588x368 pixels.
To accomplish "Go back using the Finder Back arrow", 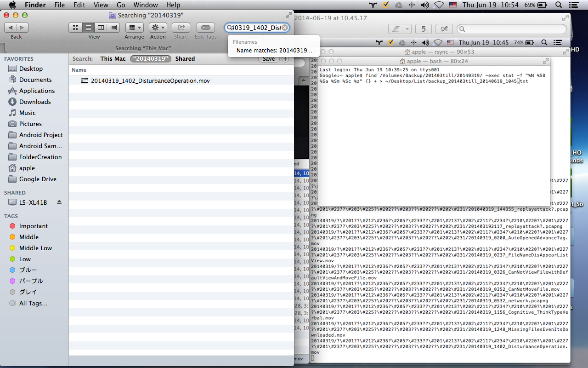I will point(11,28).
